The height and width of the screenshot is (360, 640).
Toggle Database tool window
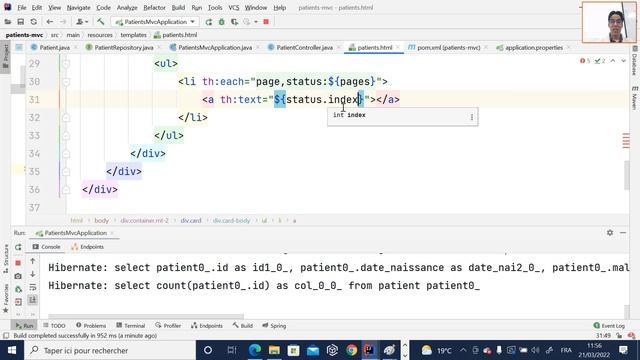(634, 60)
